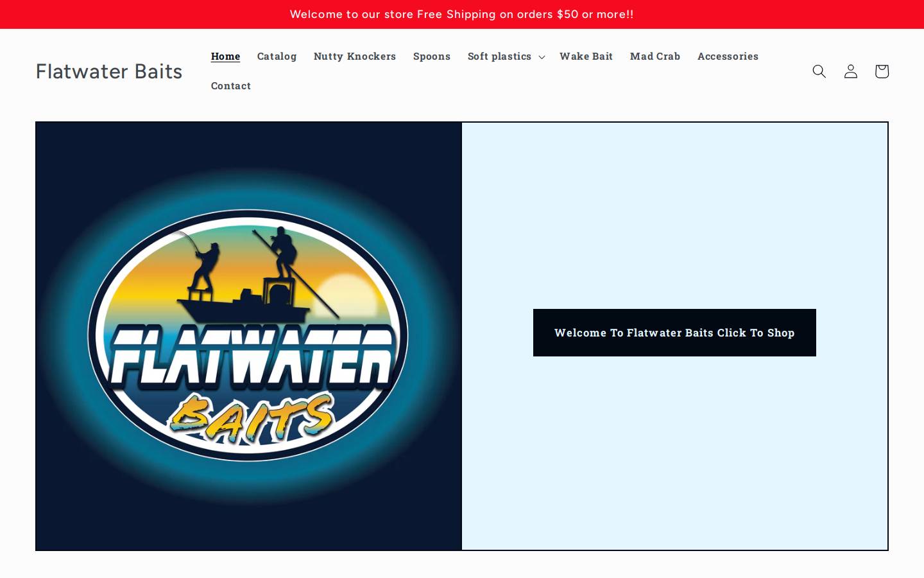Open the Catalog menu item
Image resolution: width=924 pixels, height=578 pixels.
click(277, 57)
